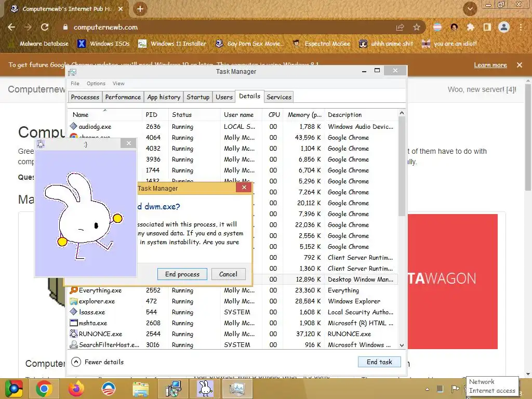Select the SearchFilterHost.exe process icon
Viewport: 532px width, 399px height.
click(74, 345)
